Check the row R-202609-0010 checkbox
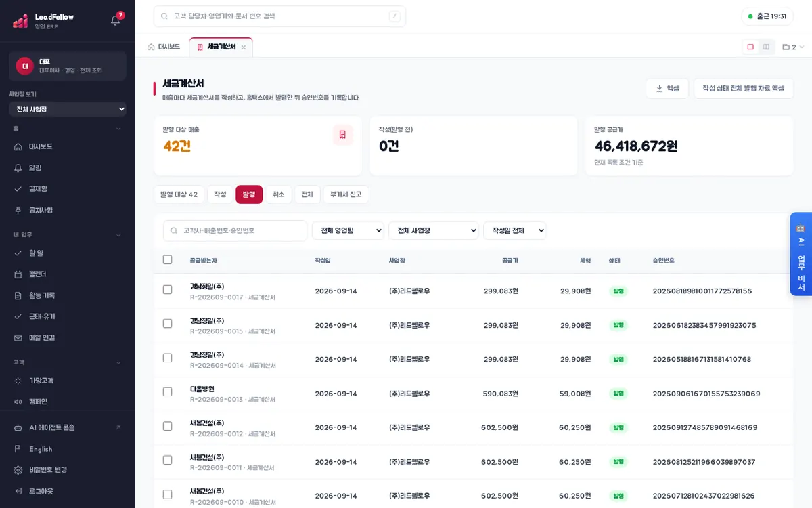The width and height of the screenshot is (812, 508). point(168,494)
